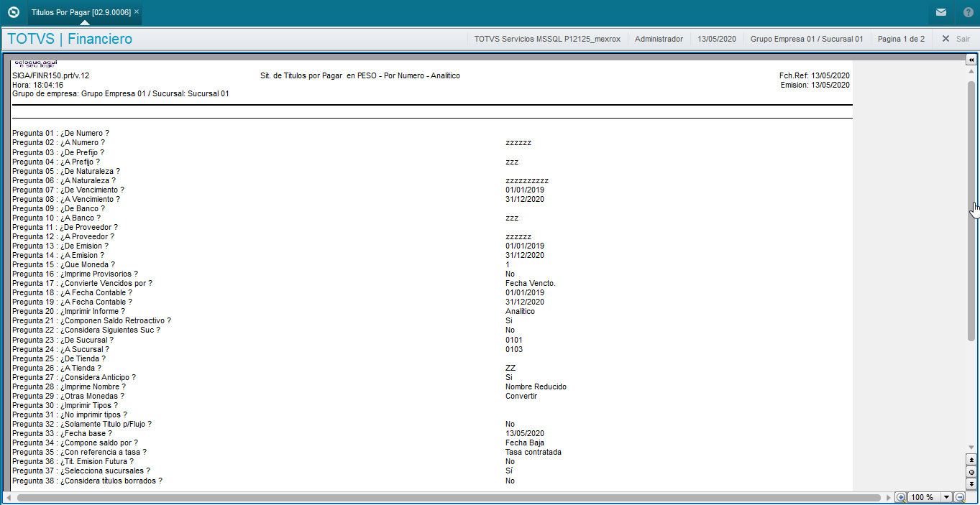The width and height of the screenshot is (980, 505).
Task: Click the Fch.Ref: 13/05/2020 text
Action: (815, 75)
